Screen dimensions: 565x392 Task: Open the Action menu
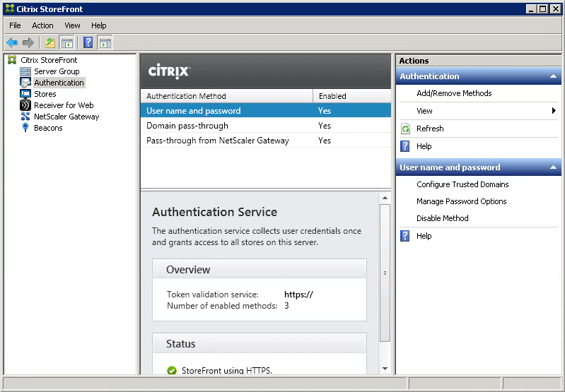point(42,25)
